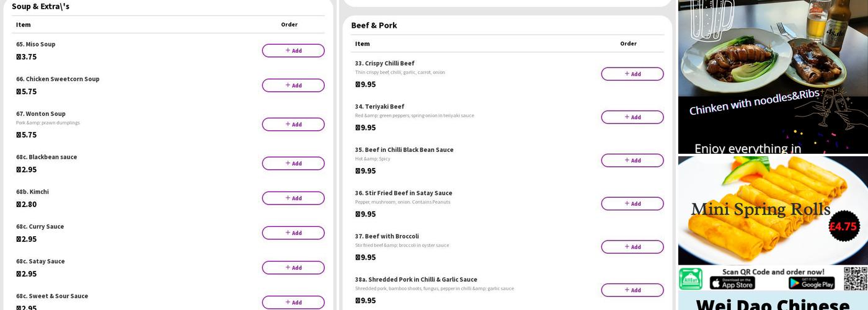Add Beef with Broccoli to order
This screenshot has width=868, height=310.
click(x=632, y=247)
